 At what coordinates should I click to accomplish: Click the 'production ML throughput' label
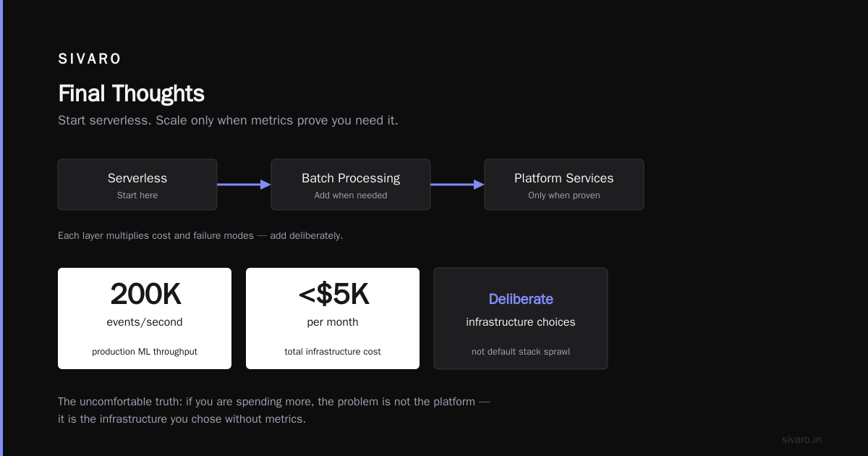[145, 352]
